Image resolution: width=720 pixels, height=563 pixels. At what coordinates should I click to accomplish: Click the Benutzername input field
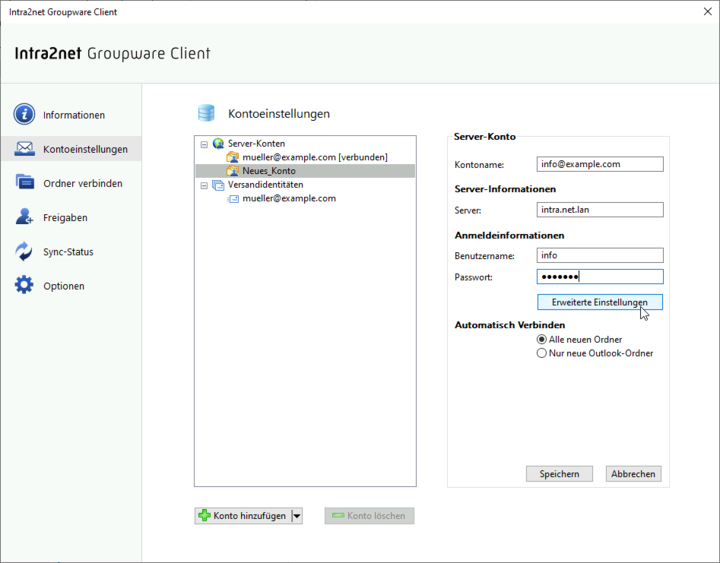coord(600,255)
